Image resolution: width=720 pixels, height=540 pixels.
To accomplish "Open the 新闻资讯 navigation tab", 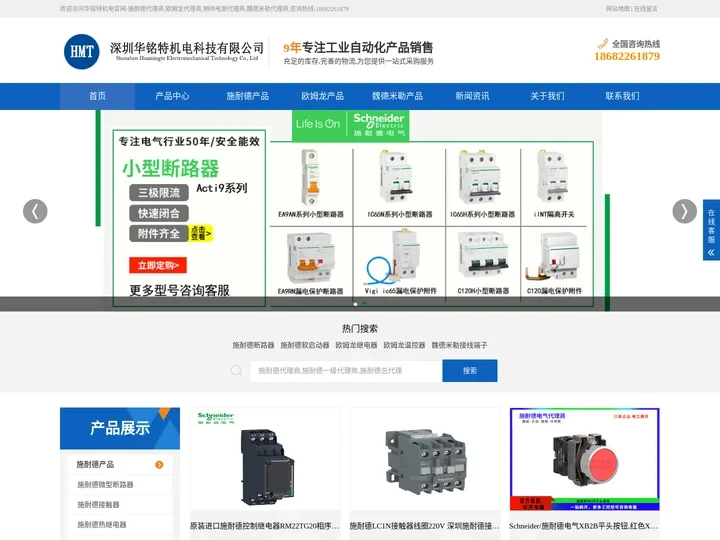I will tap(472, 96).
